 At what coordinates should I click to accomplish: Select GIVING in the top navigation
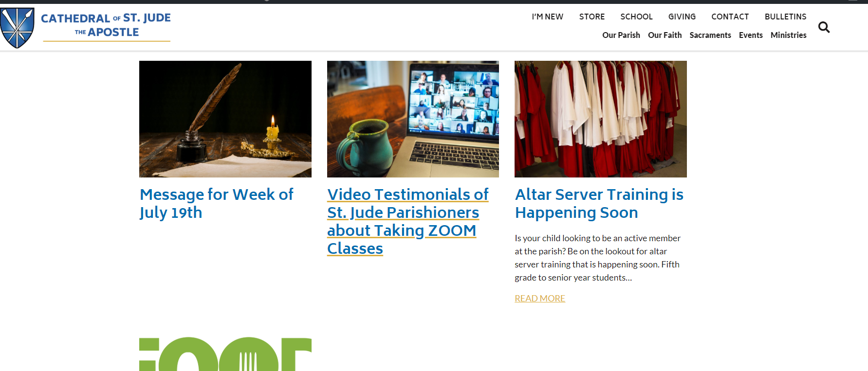(682, 17)
